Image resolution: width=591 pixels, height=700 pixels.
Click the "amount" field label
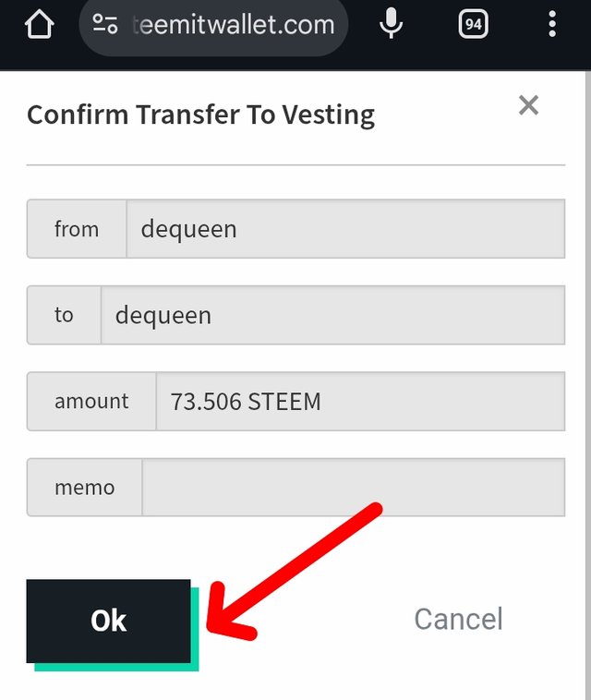tap(91, 402)
